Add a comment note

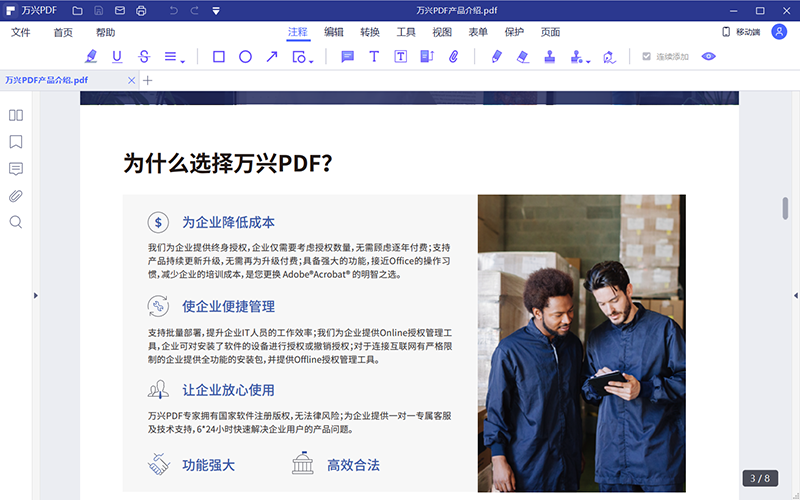347,57
